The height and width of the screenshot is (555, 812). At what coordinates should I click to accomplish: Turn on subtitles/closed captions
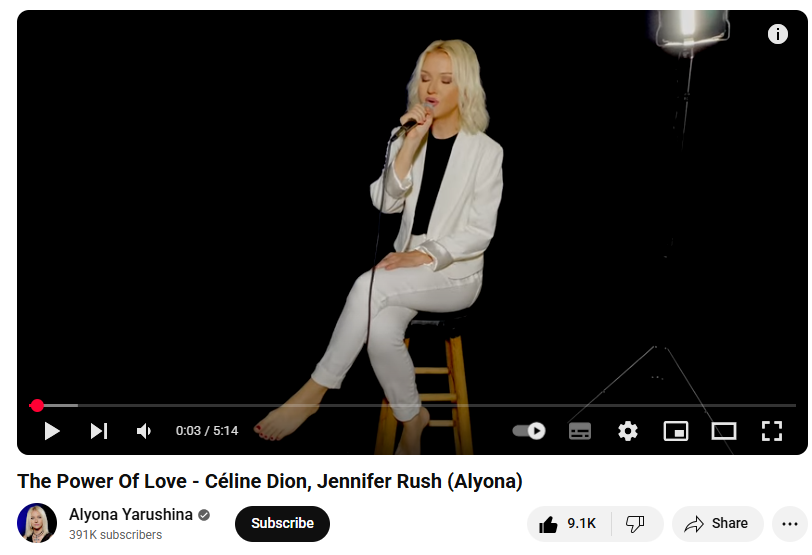click(x=579, y=431)
